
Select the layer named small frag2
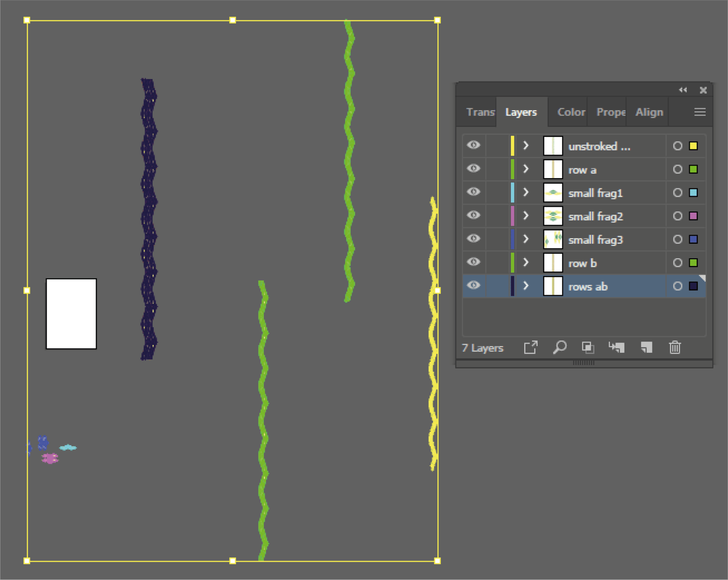click(596, 216)
